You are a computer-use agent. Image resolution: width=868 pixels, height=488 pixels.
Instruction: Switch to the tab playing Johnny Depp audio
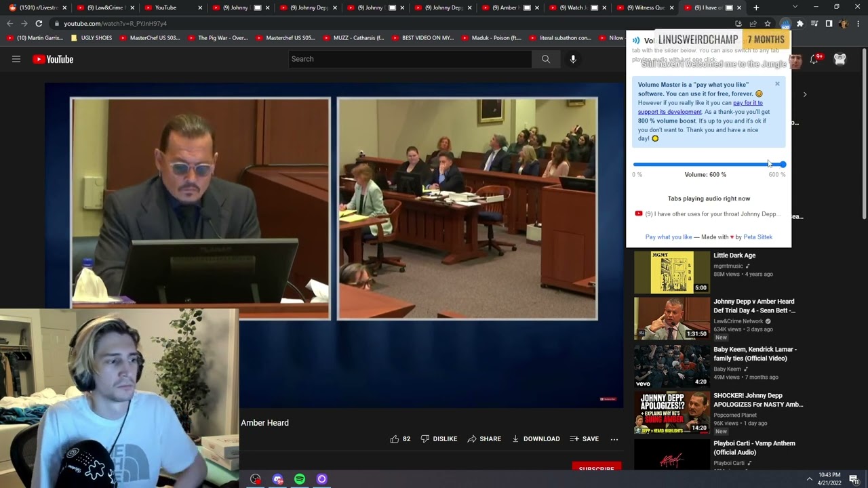pos(709,213)
